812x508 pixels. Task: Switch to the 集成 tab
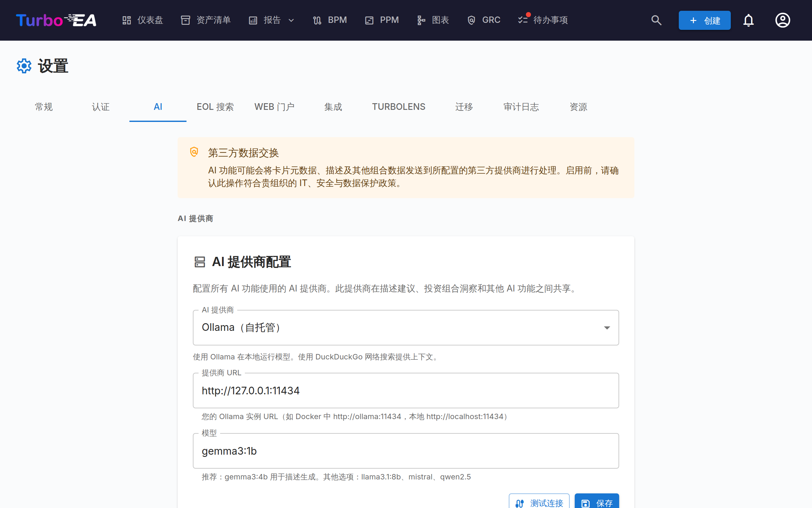click(333, 107)
